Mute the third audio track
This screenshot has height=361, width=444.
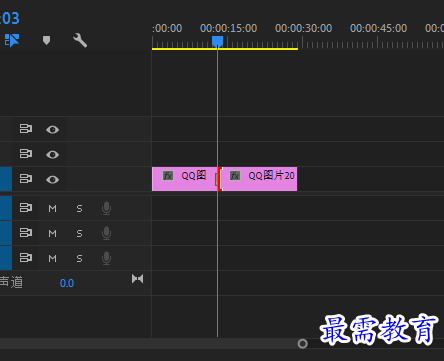52,259
